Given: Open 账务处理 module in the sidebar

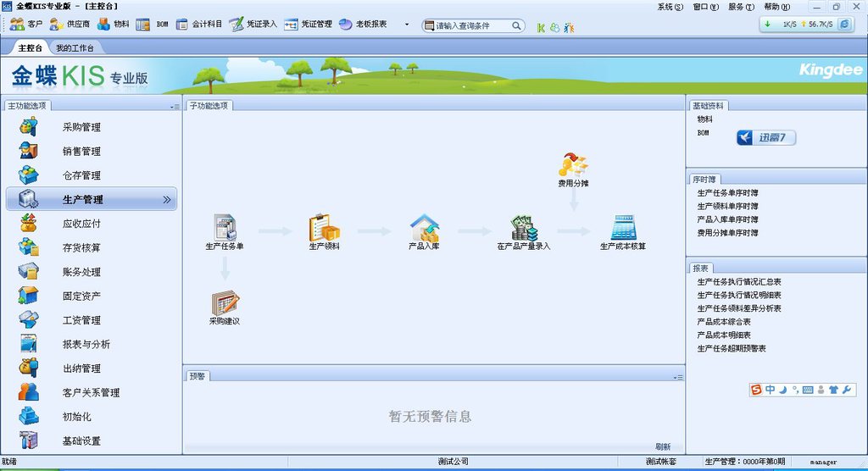Looking at the screenshot, I should (81, 272).
